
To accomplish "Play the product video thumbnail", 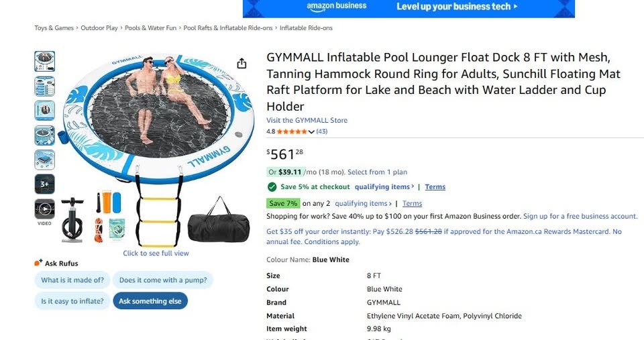I will pyautogui.click(x=44, y=209).
